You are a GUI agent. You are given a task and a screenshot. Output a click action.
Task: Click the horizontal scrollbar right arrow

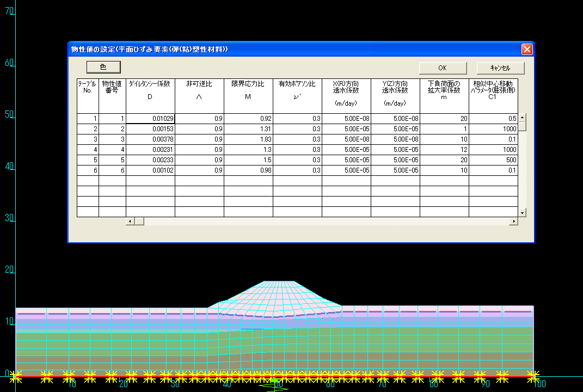(513, 221)
